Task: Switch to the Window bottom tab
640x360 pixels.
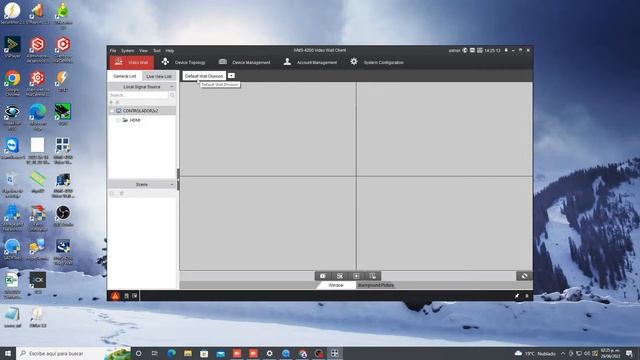Action: tap(336, 285)
